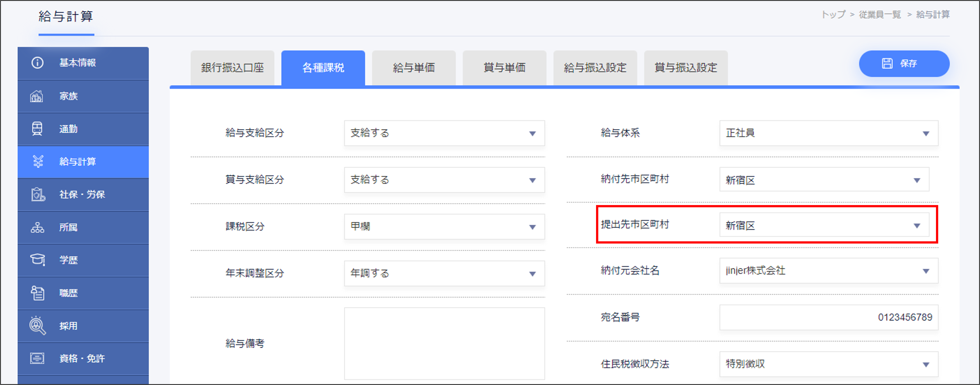This screenshot has height=385, width=980.
Task: Click the org chart icon for 所属
Action: tap(37, 227)
